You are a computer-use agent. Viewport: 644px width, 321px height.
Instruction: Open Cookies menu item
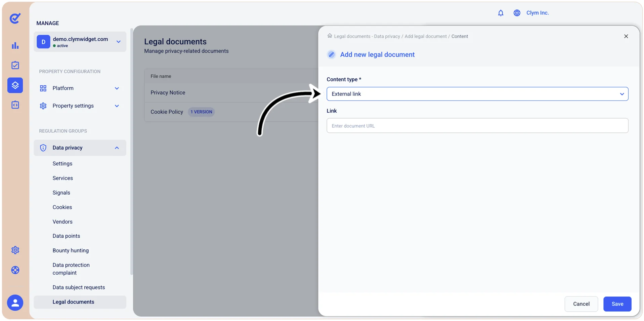[x=62, y=207]
